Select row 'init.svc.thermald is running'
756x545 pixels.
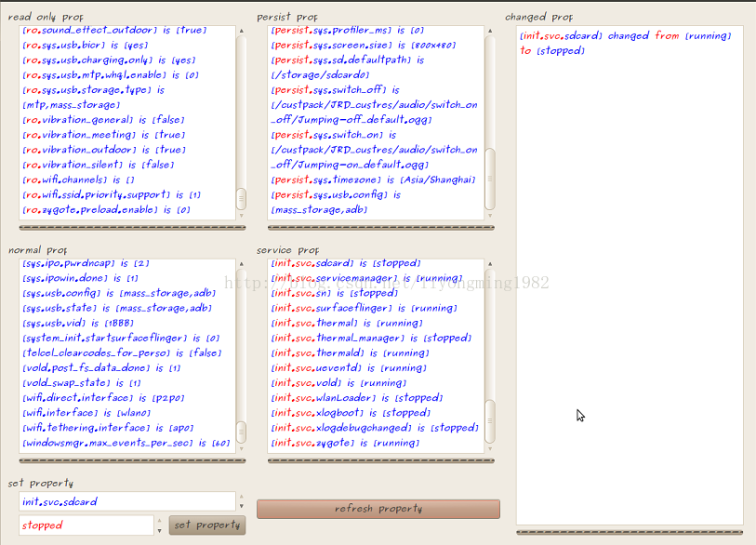point(351,353)
